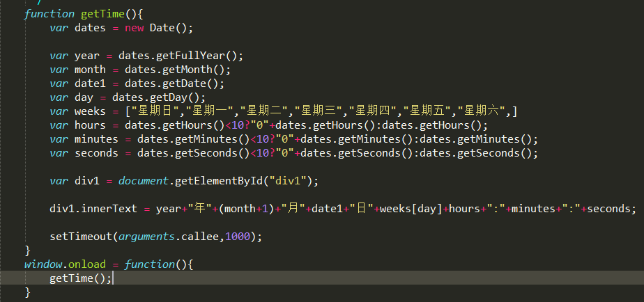The width and height of the screenshot is (644, 302).
Task: Select the "星期三" string in the weeks array
Action: 320,111
